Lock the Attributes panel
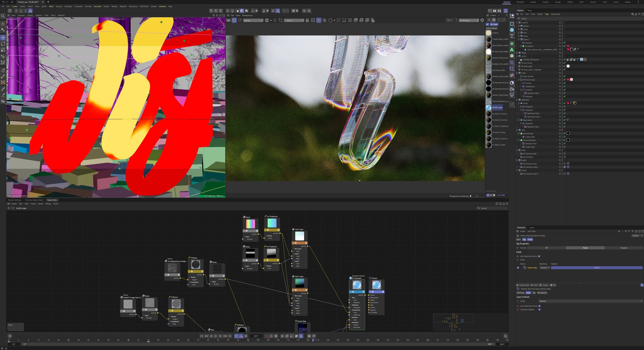Screen dimensions: 644x350 (x=636, y=231)
